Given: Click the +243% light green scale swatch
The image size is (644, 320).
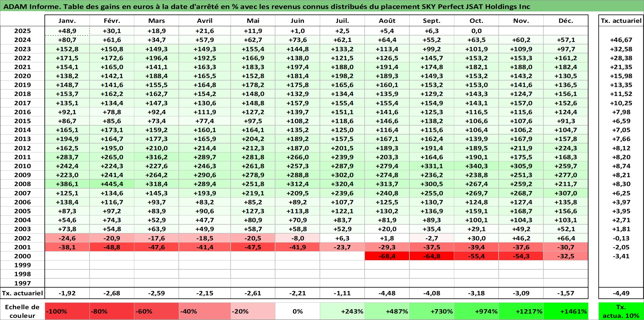Looking at the screenshot, I should click(342, 311).
